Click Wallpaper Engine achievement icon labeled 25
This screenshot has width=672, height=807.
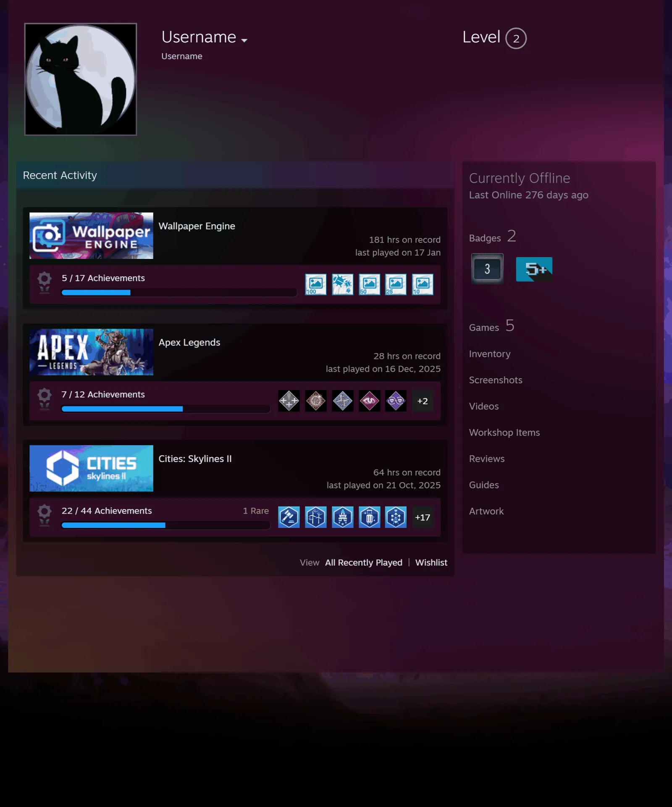point(396,285)
